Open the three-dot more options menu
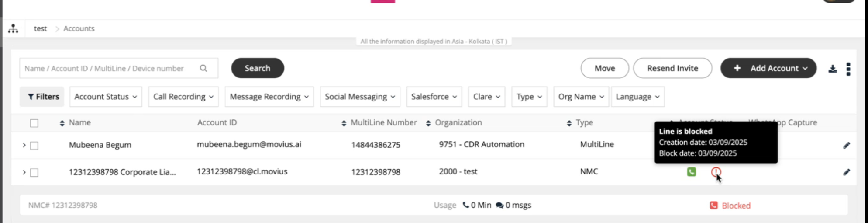 (x=848, y=69)
